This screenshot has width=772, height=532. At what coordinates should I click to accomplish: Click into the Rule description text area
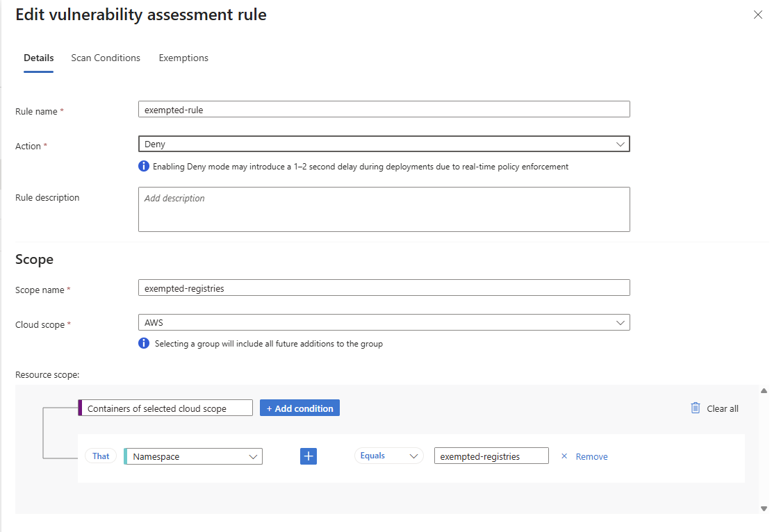(x=384, y=209)
